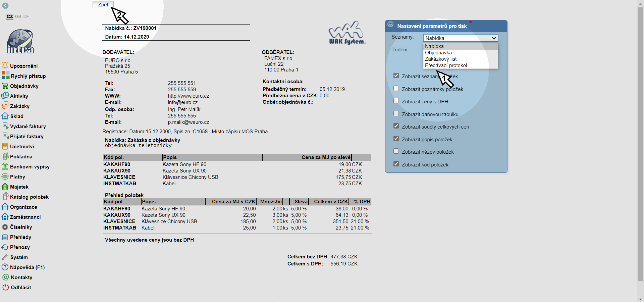Click Klávesnice Chicony USB price 175,75 CZK
Screen dimensions: 644x302
(x=349, y=177)
